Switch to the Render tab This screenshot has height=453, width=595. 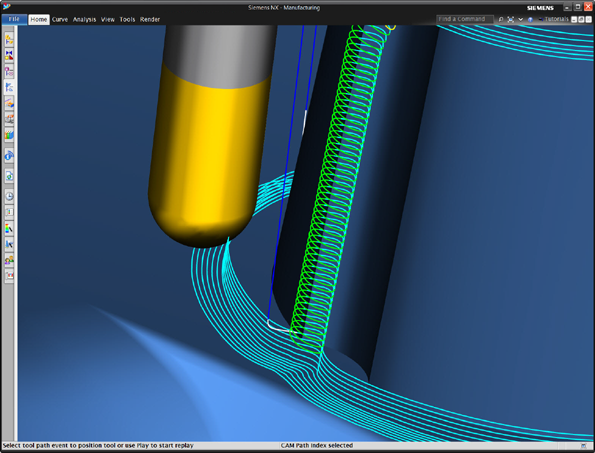tap(150, 19)
